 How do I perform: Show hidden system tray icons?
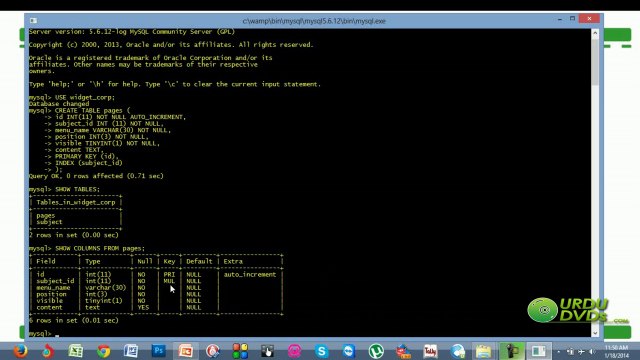pos(559,351)
